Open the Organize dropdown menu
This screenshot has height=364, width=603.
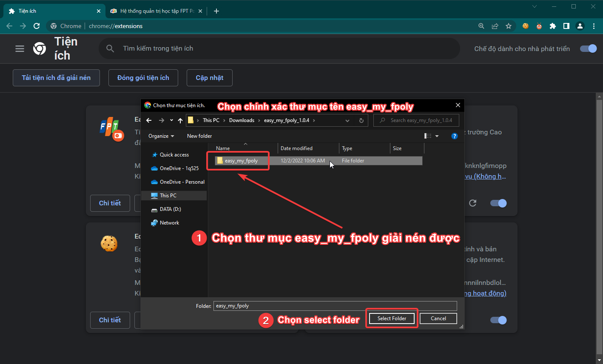pyautogui.click(x=161, y=136)
